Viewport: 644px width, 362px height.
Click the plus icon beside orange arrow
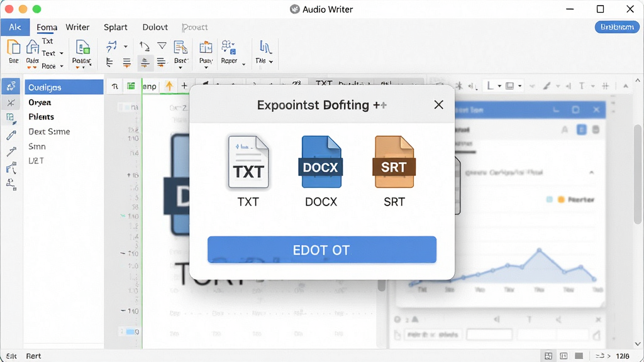184,85
